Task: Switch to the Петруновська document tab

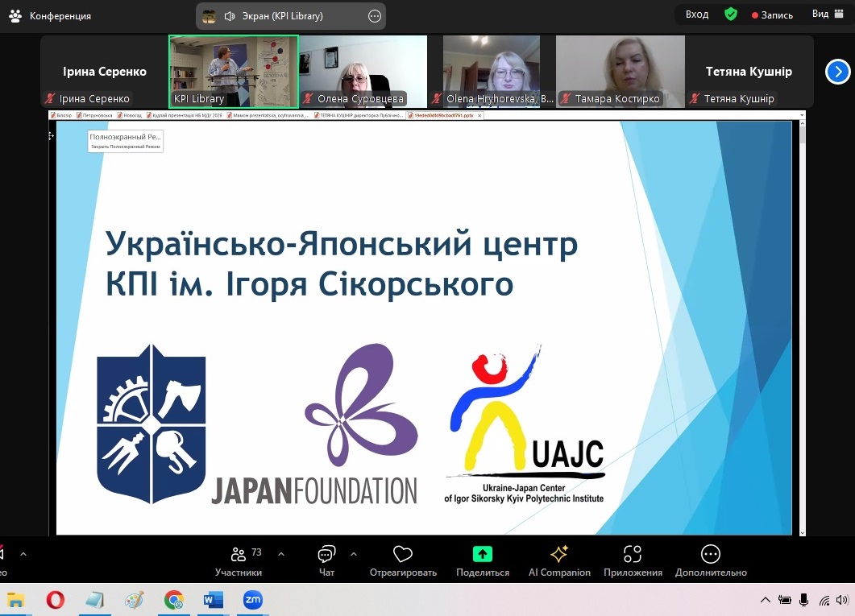Action: point(94,115)
